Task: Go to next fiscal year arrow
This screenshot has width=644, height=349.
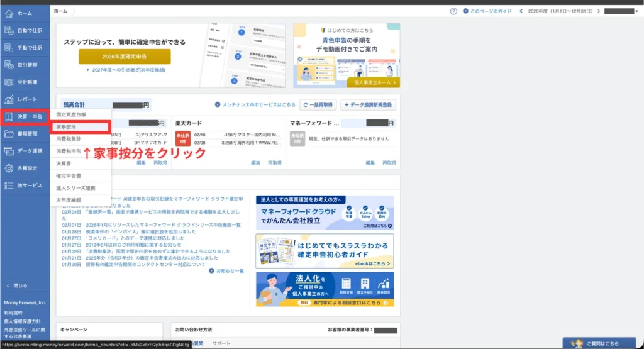Action: point(599,11)
